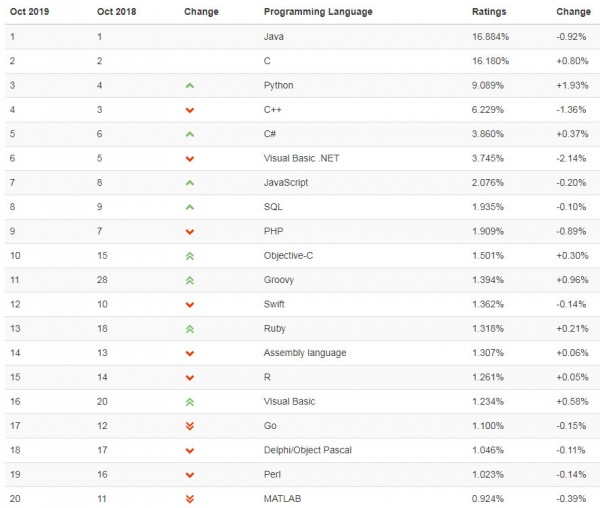Screen dimensions: 600x508
Task: Click the Oct 2019 column header
Action: tap(30, 12)
